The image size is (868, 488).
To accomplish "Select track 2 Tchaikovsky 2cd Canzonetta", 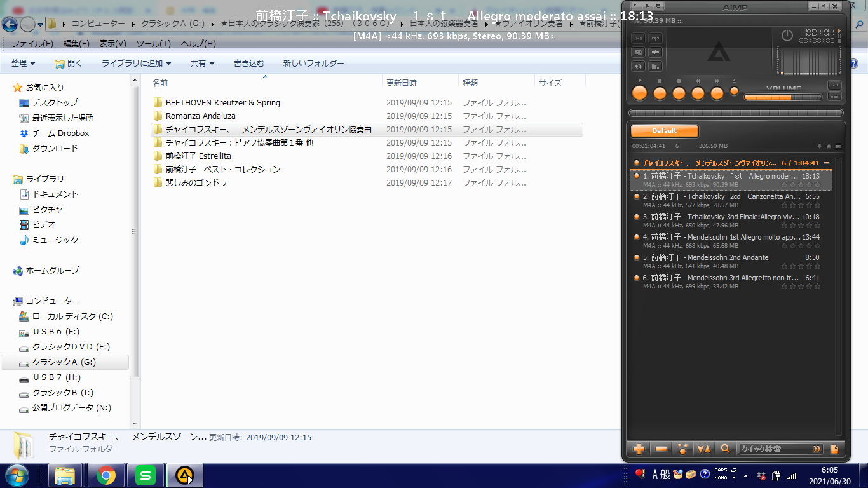I will click(731, 201).
